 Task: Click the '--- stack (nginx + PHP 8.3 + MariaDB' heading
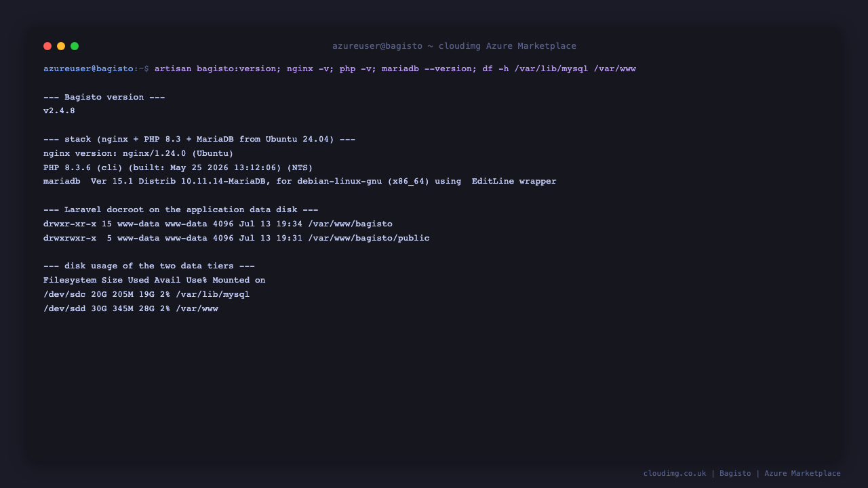[199, 139]
